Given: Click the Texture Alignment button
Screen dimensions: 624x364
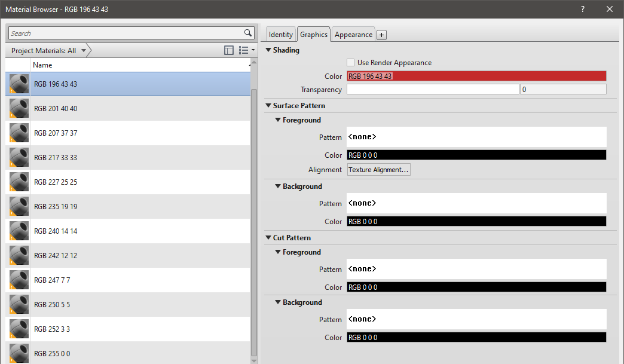Looking at the screenshot, I should 379,170.
